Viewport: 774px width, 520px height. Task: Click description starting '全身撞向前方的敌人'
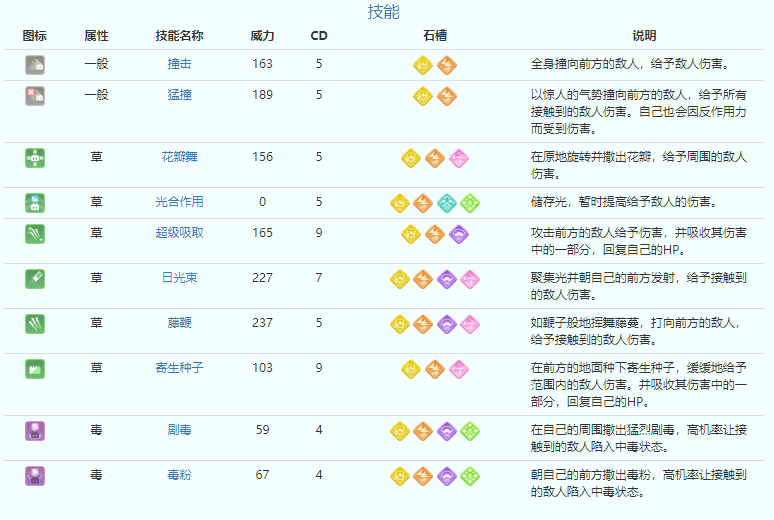(630, 64)
